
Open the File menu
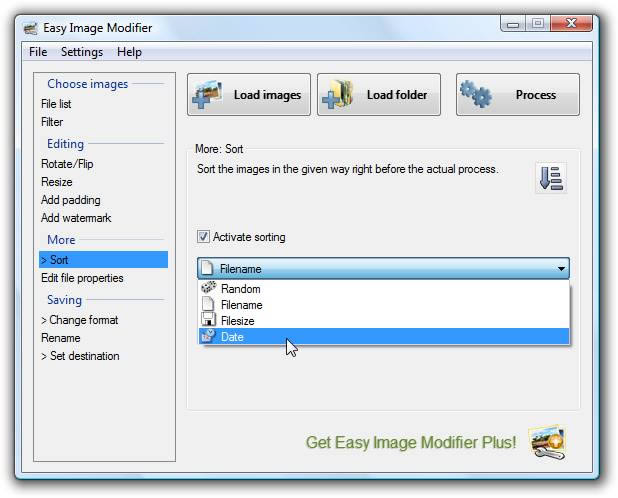pos(38,52)
